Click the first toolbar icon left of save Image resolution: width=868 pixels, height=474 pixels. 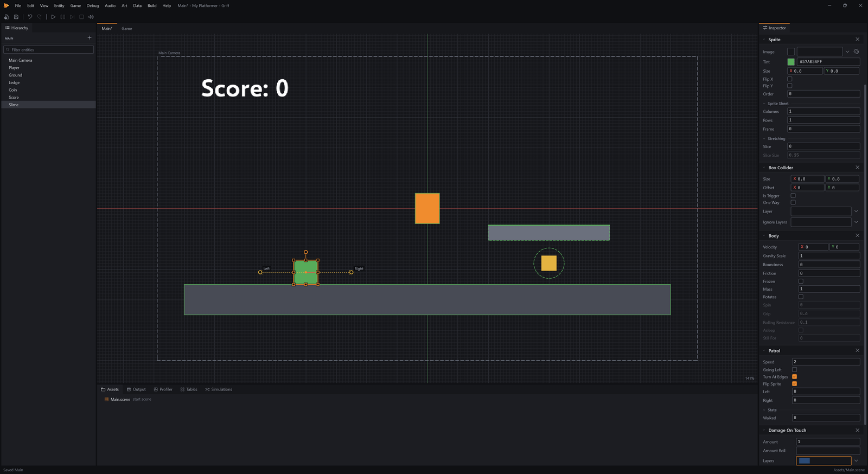tap(7, 17)
